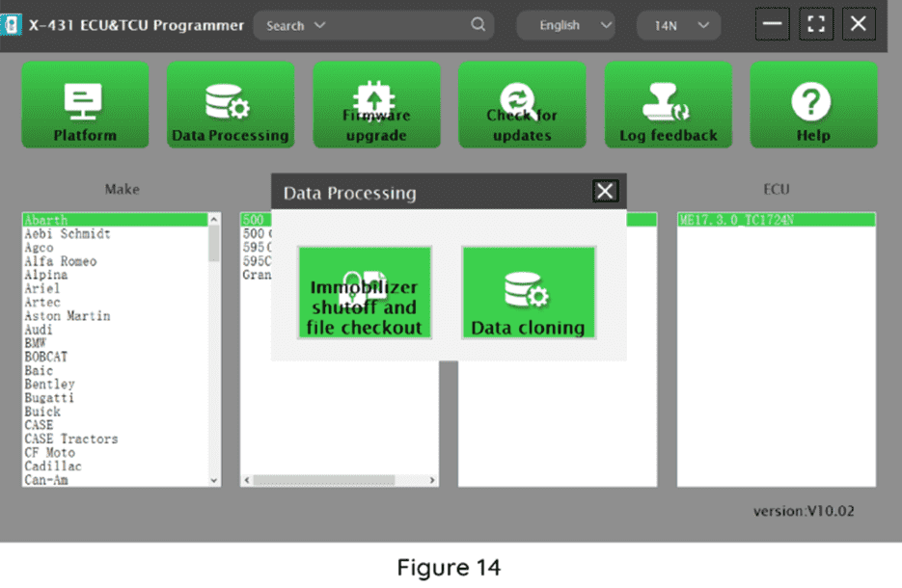Select Ariel in Make list
This screenshot has width=902, height=588.
tap(115, 288)
